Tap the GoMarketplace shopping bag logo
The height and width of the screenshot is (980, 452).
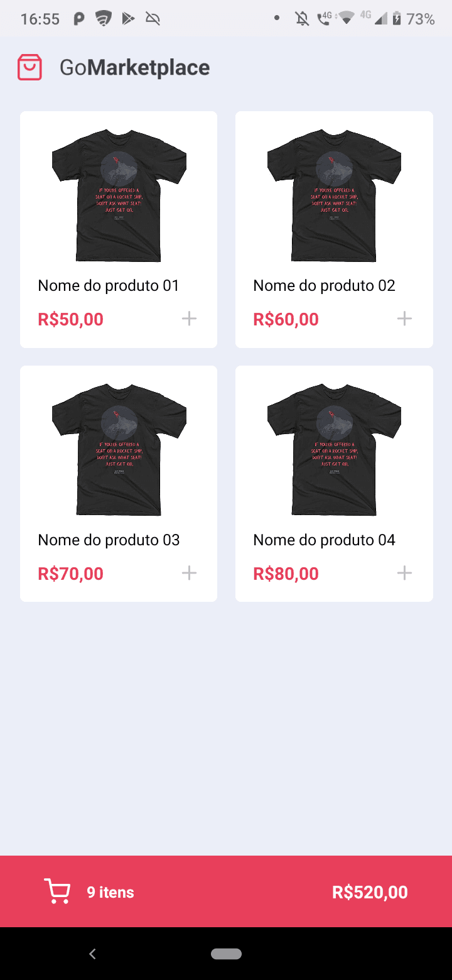point(30,67)
